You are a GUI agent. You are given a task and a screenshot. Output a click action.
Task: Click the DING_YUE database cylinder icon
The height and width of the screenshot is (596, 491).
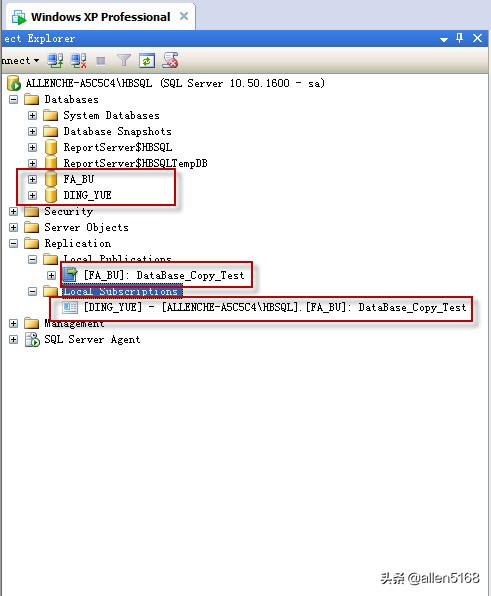(51, 195)
